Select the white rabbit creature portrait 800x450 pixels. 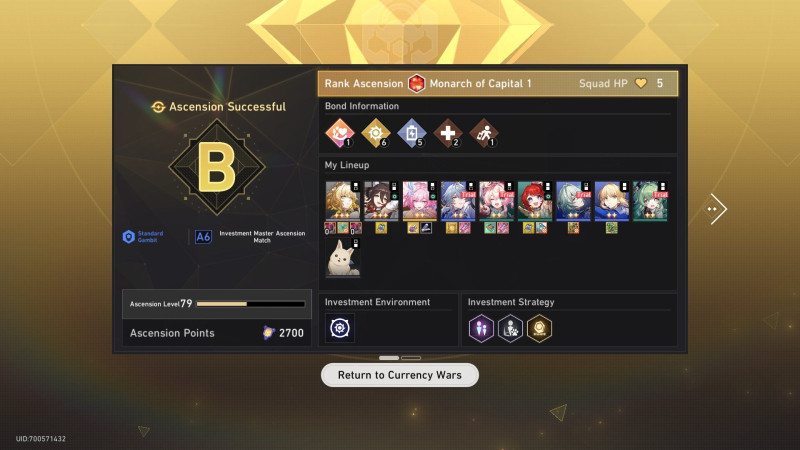[343, 257]
